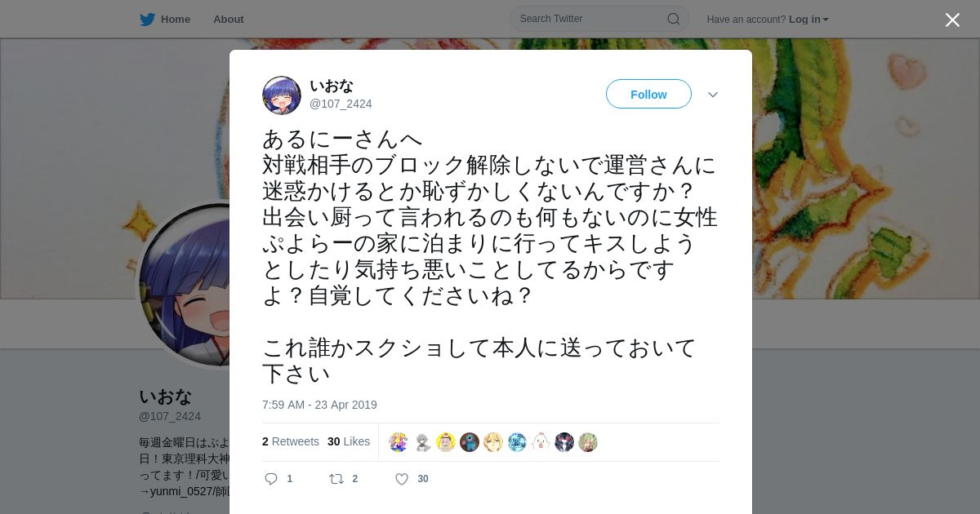This screenshot has height=514, width=980.
Task: View the 30 Likes list
Action: pos(349,441)
